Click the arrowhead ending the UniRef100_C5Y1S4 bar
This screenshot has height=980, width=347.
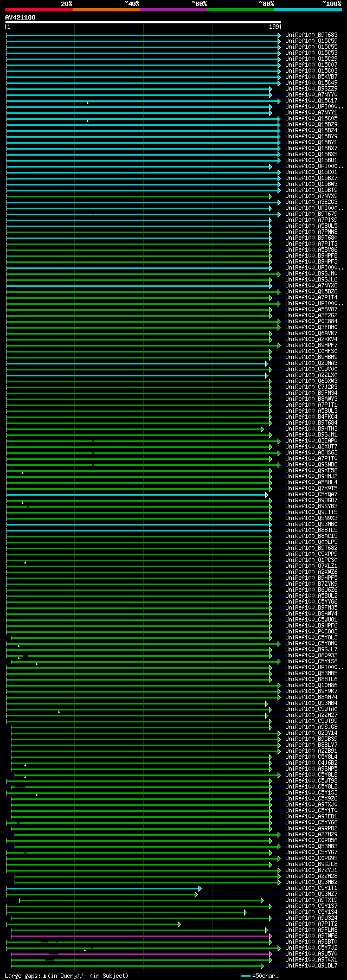pos(246,912)
